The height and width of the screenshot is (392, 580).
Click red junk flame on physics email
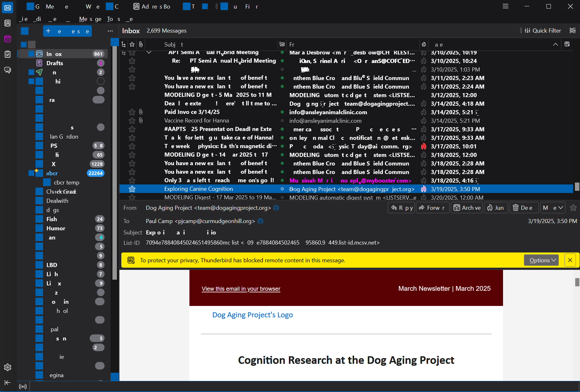[424, 146]
